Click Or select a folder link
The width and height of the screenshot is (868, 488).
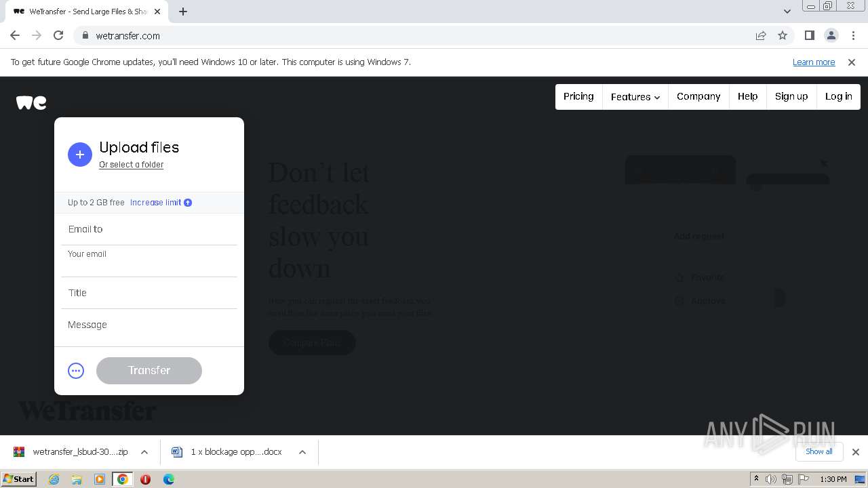click(x=131, y=165)
